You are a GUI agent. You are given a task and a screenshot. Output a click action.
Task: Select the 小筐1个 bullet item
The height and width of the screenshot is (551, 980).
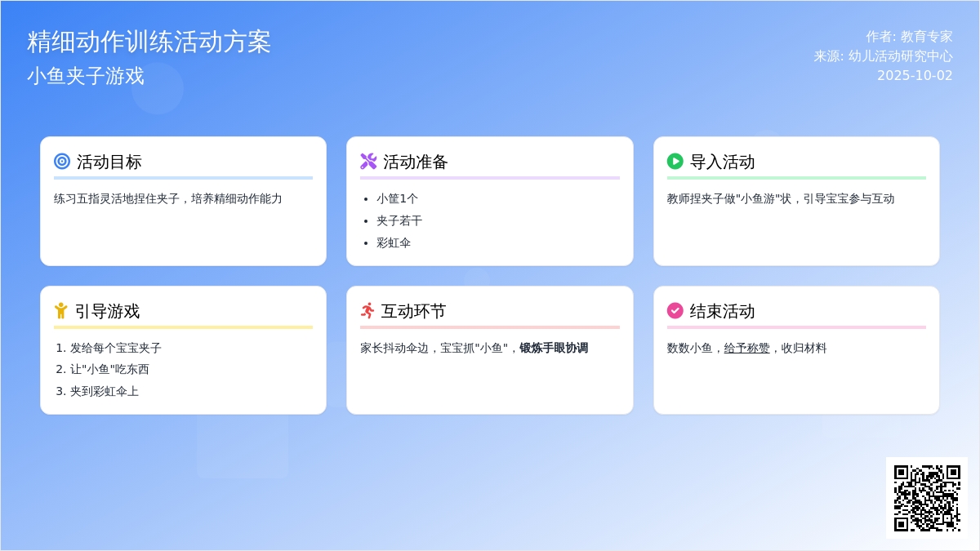pos(397,198)
